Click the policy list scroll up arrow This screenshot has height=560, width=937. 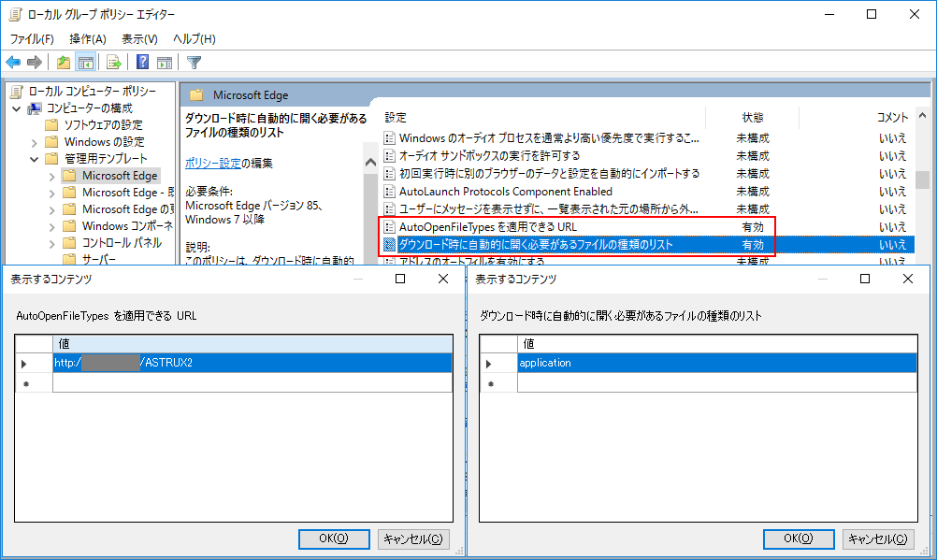point(922,115)
